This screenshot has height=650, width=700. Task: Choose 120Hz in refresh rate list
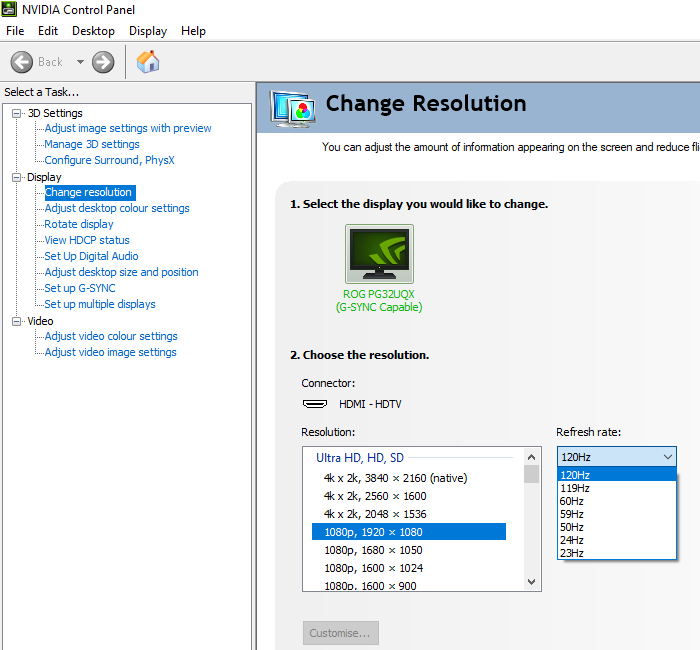tap(617, 475)
